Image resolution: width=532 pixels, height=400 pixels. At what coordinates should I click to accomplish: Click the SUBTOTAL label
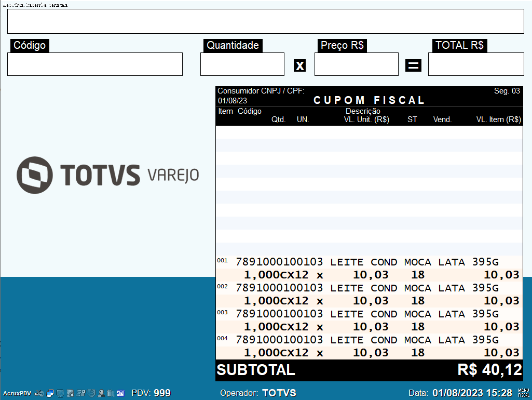pos(256,370)
